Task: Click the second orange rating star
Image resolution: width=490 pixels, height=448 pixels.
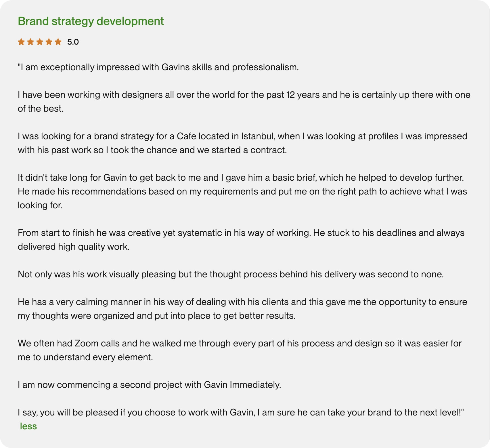Action: pos(30,42)
